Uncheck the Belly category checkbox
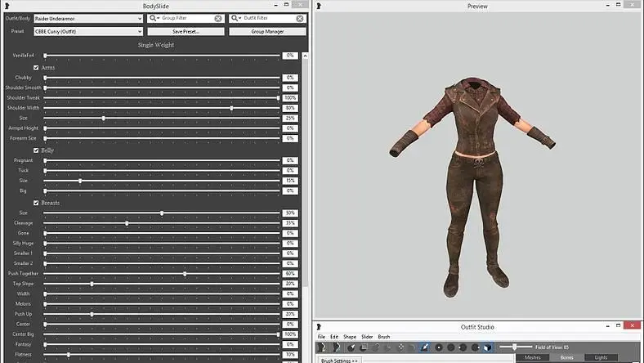This screenshot has width=644, height=363. 36,150
